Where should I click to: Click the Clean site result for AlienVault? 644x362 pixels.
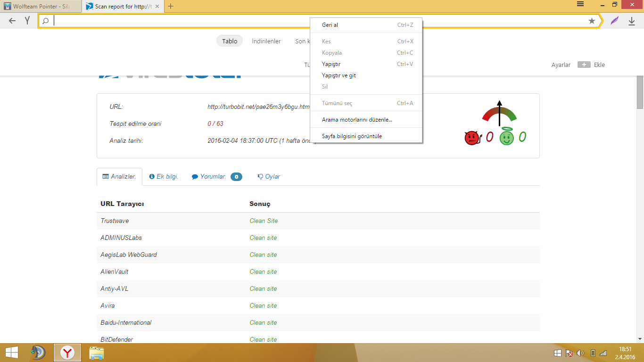(x=263, y=271)
